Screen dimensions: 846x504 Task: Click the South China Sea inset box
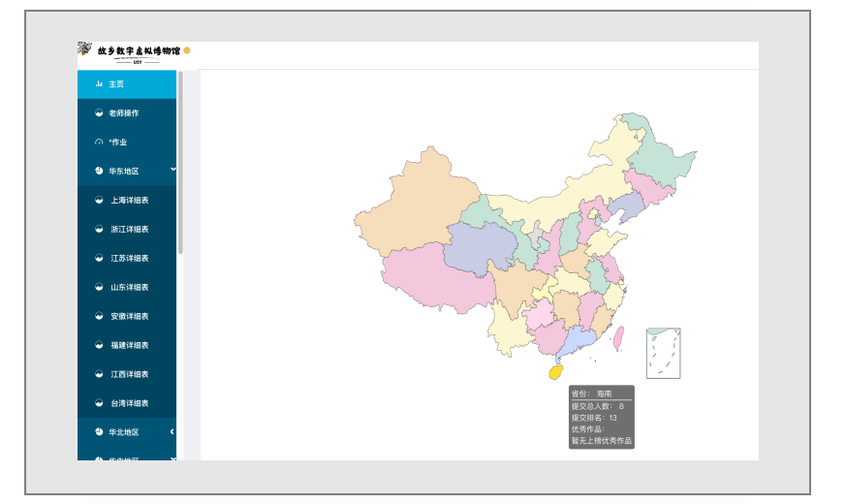663,353
